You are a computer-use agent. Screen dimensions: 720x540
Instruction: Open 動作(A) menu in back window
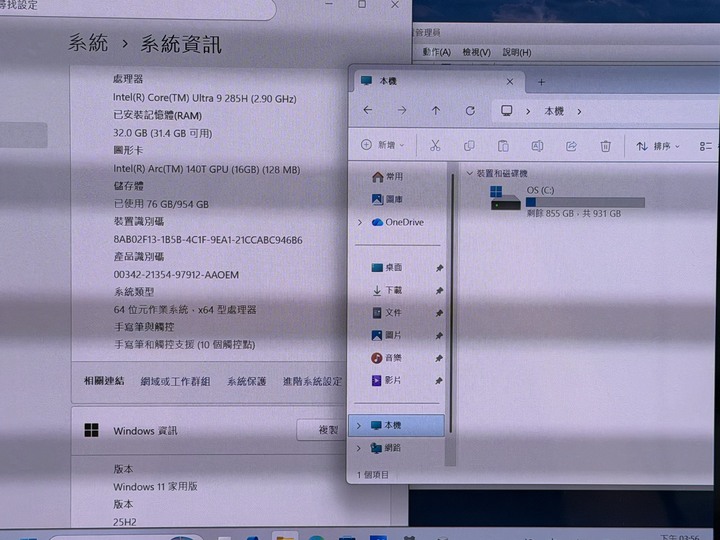pos(436,52)
